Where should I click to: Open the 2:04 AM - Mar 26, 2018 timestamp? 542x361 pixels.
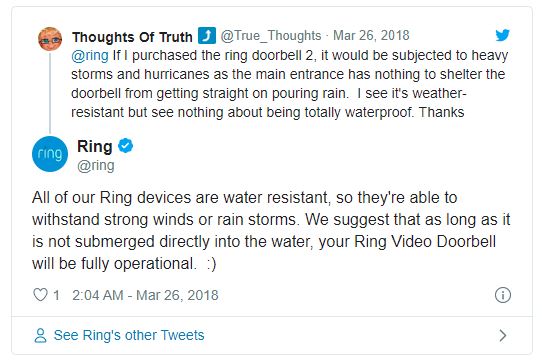(x=145, y=295)
